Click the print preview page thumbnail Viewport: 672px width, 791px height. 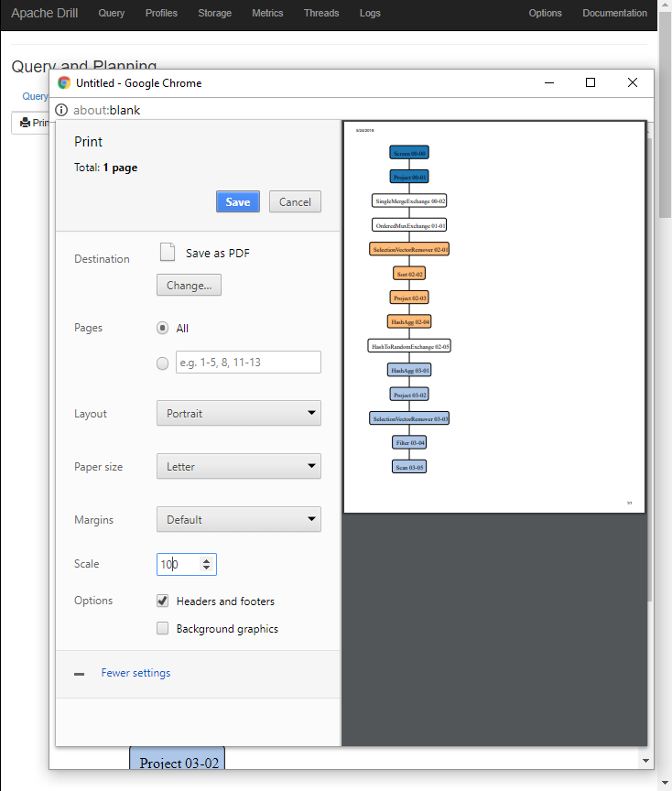pyautogui.click(x=494, y=317)
